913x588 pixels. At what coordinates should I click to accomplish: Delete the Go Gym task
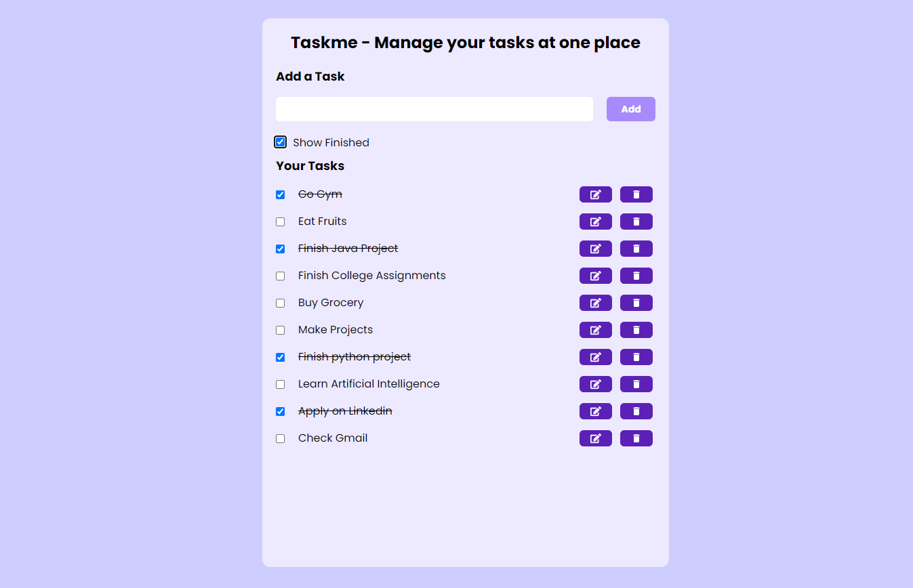[636, 194]
